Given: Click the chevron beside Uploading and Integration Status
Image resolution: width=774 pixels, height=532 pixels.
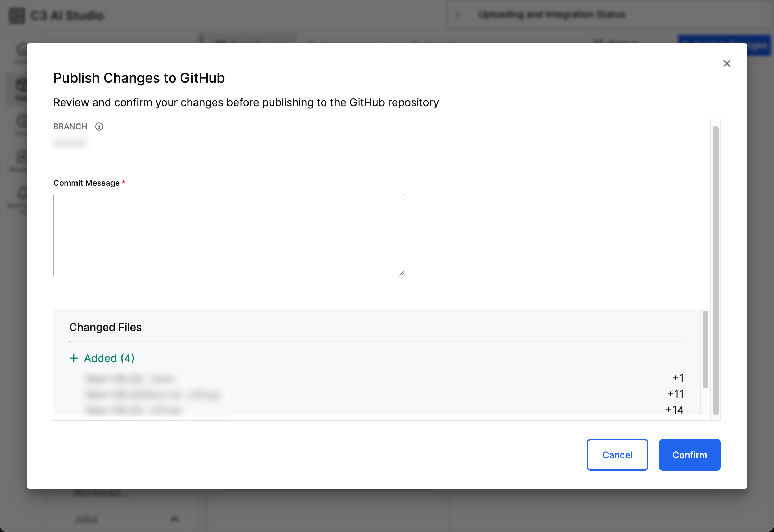Looking at the screenshot, I should (458, 15).
